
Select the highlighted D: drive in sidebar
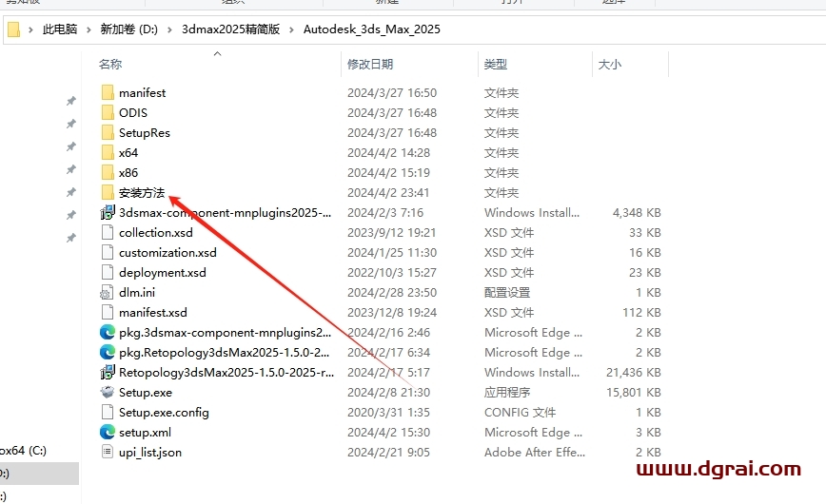coord(40,474)
